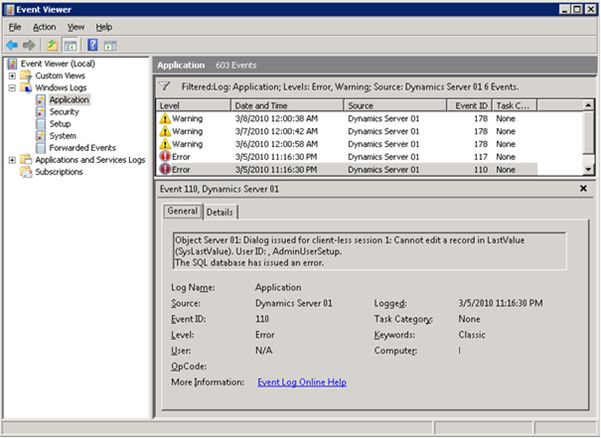The width and height of the screenshot is (601, 438).
Task: Expand Applications and Services Logs node
Action: (x=12, y=160)
